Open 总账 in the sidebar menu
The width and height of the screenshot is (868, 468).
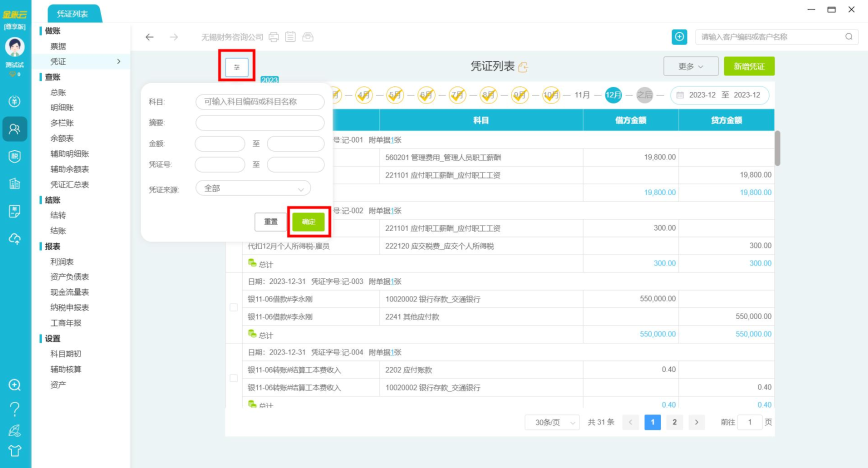(x=58, y=92)
